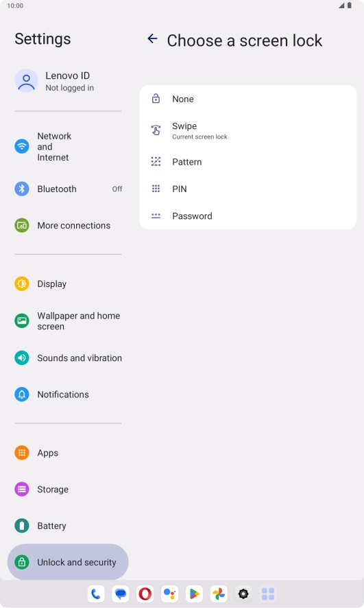Open the Battery settings category
Screen dimensions: 364x608
coord(68,526)
